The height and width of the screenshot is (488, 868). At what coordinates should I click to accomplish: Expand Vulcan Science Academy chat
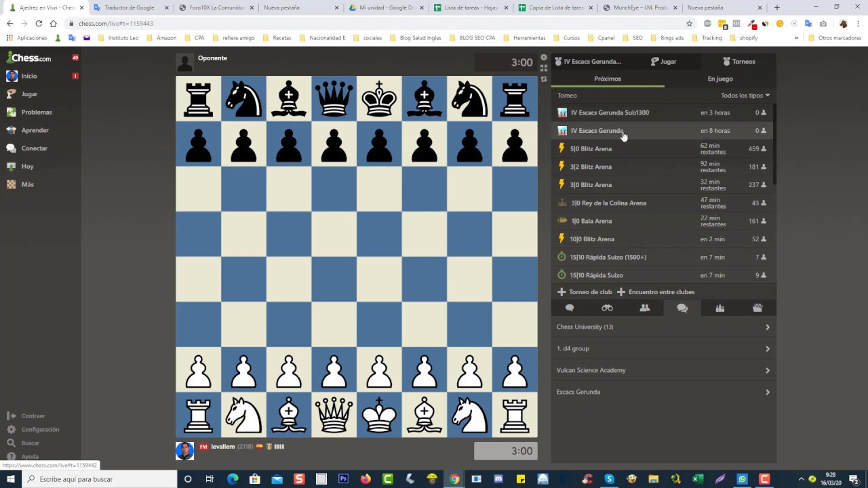point(663,370)
